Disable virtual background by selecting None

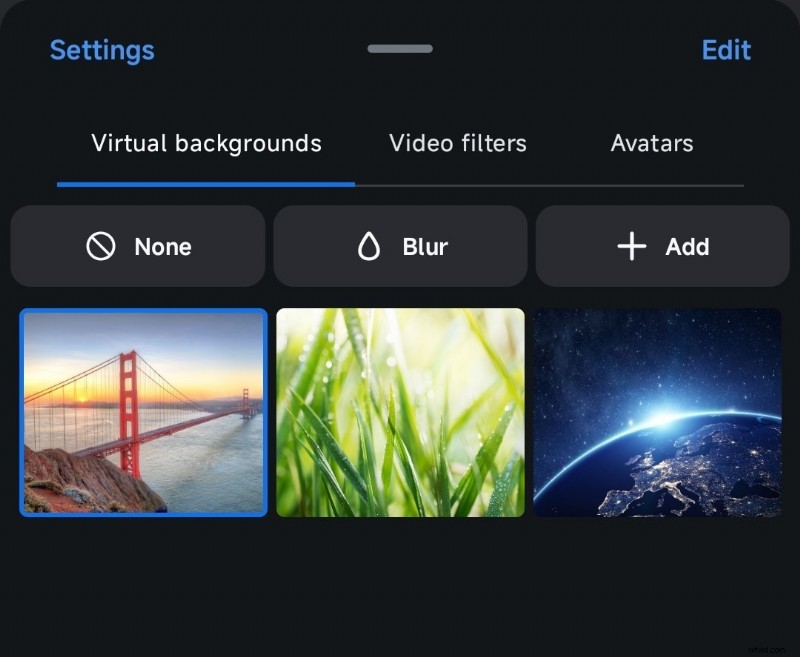pos(137,246)
